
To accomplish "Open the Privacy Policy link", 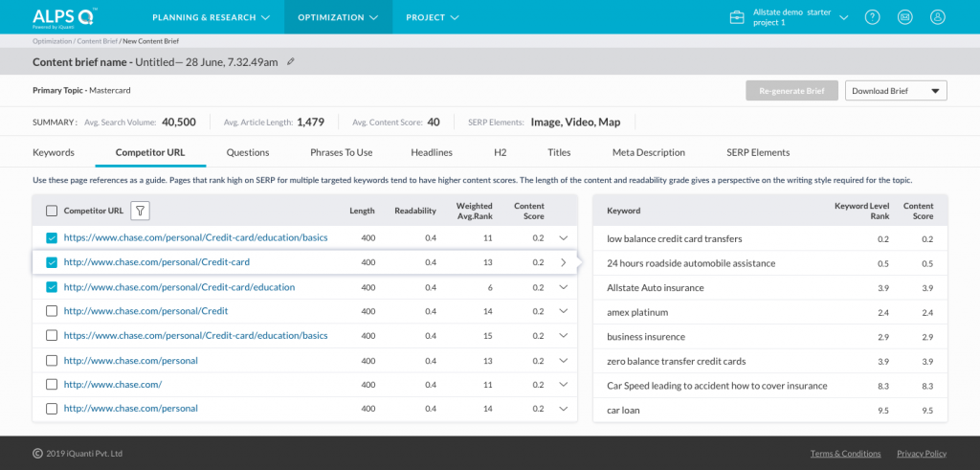I will click(x=922, y=454).
